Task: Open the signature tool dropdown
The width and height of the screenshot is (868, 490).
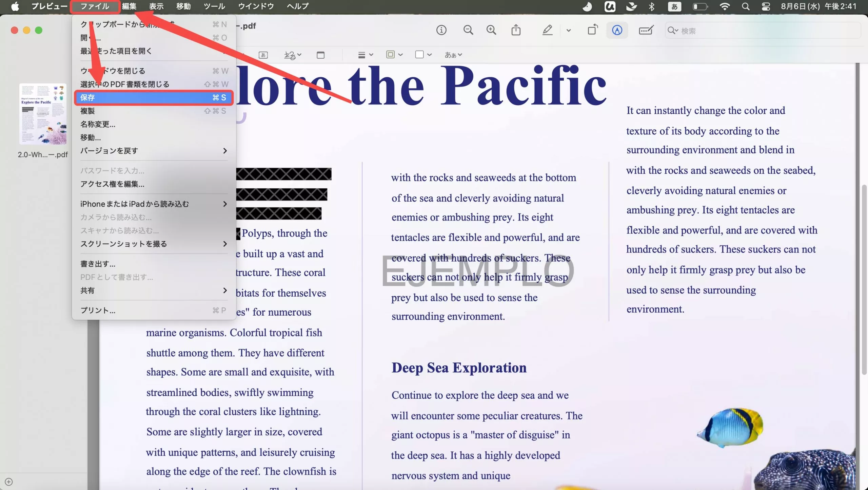Action: click(x=293, y=55)
